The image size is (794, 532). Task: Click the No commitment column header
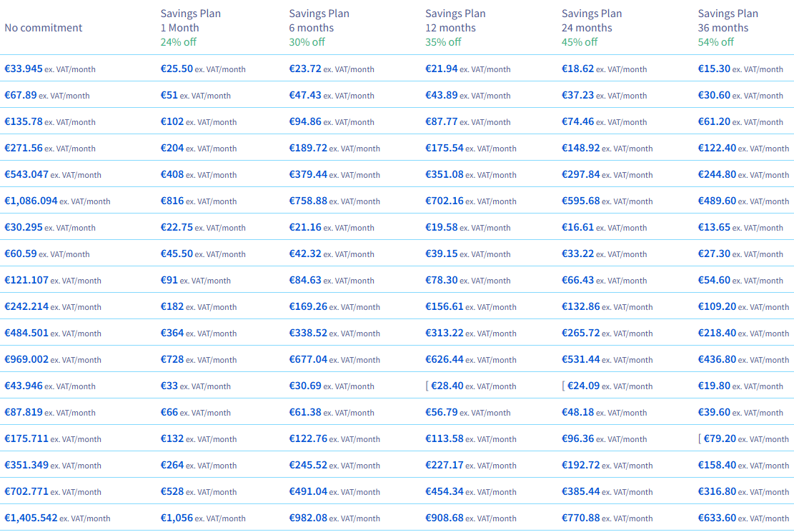(x=44, y=28)
